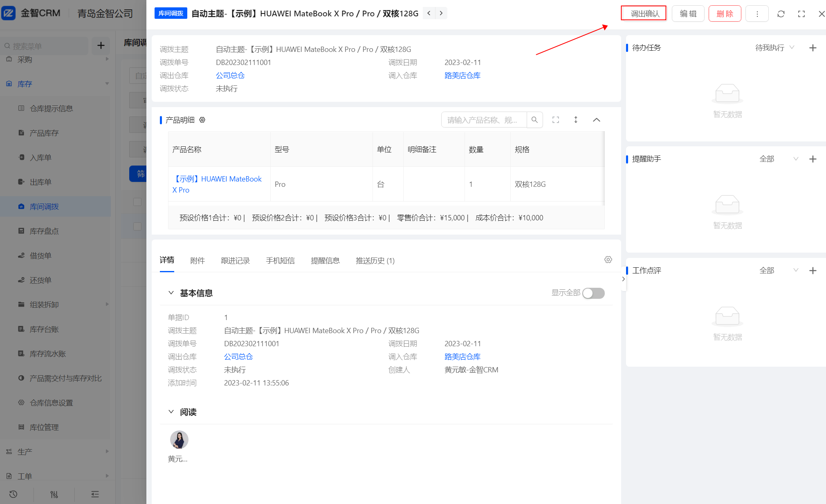
Task: Switch to the 跟进记录 tab
Action: click(x=235, y=260)
